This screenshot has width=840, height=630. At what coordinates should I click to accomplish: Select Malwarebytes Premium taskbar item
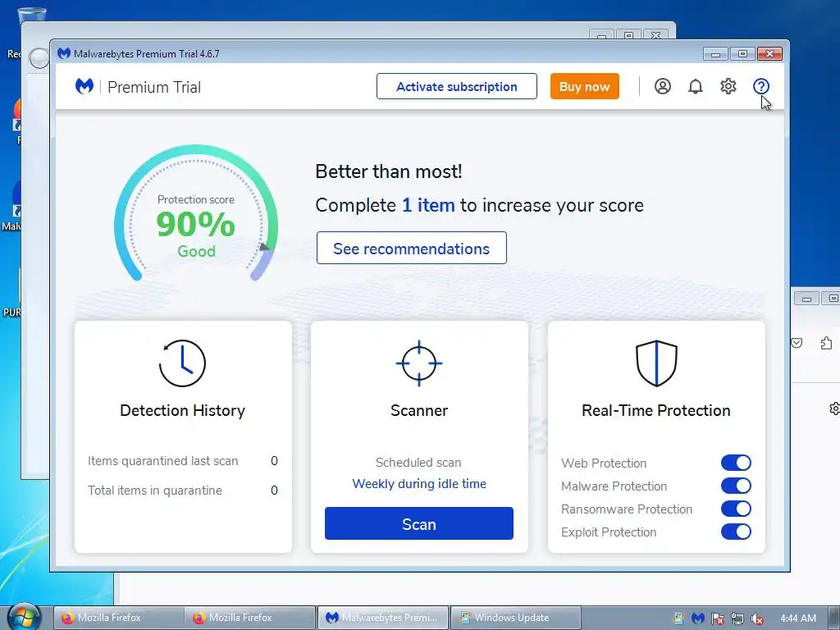click(383, 618)
